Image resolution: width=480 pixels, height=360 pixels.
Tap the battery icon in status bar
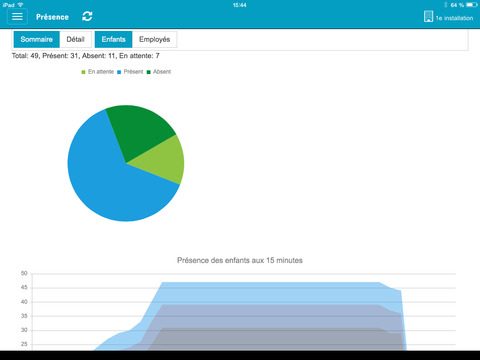[x=472, y=5]
